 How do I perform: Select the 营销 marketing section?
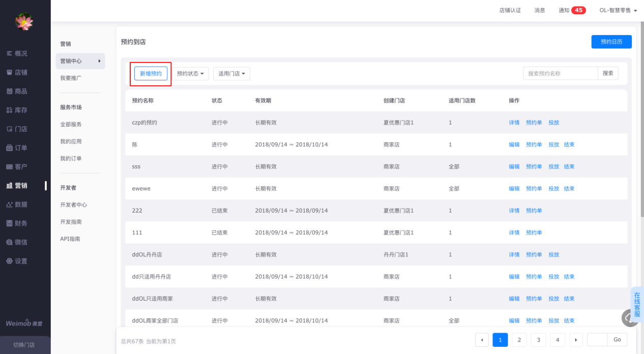pos(17,185)
